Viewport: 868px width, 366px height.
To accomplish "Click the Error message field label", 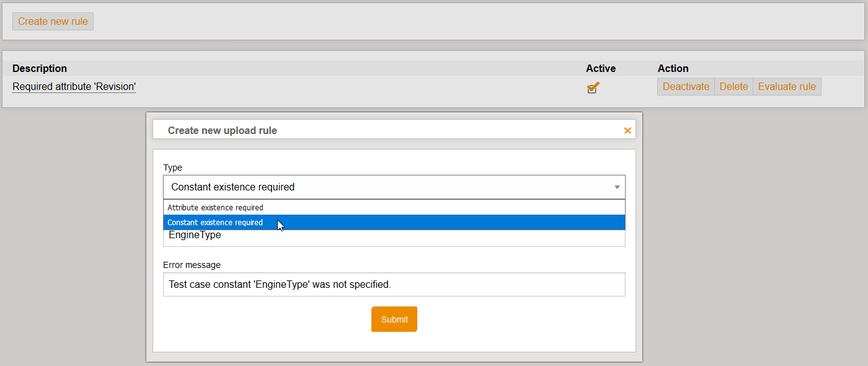I will (192, 265).
